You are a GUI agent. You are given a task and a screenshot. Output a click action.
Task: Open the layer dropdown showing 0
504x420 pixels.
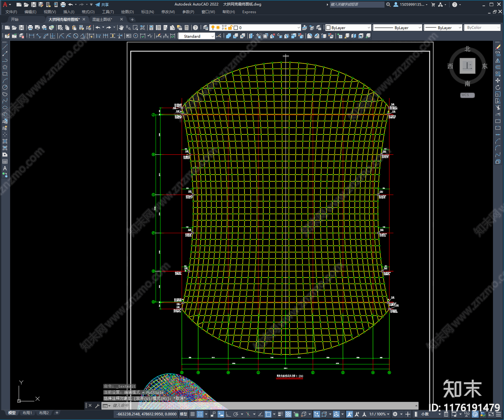tap(255, 28)
